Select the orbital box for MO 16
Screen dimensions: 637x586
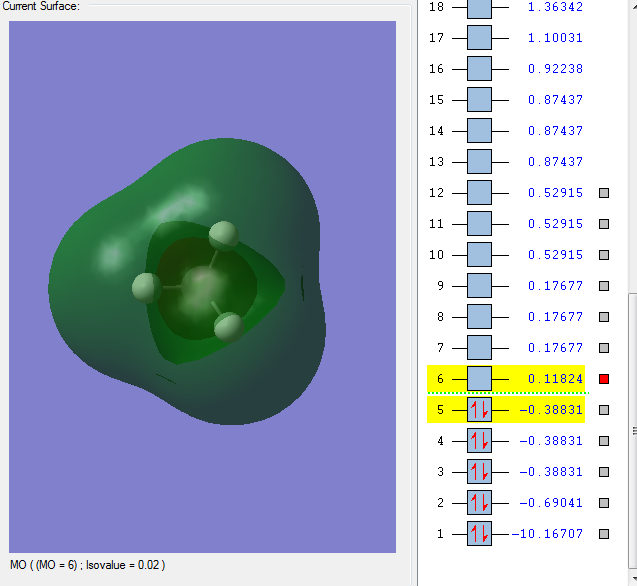[479, 69]
